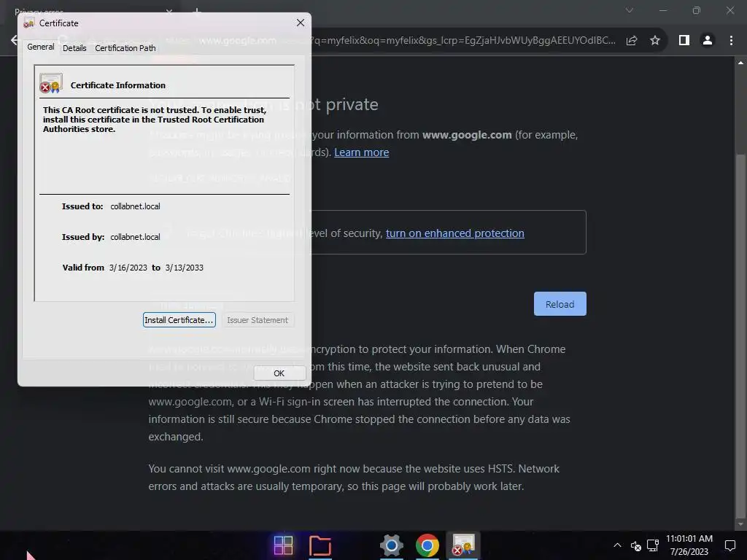747x560 pixels.
Task: Close the Certificate dialog window
Action: tap(300, 23)
